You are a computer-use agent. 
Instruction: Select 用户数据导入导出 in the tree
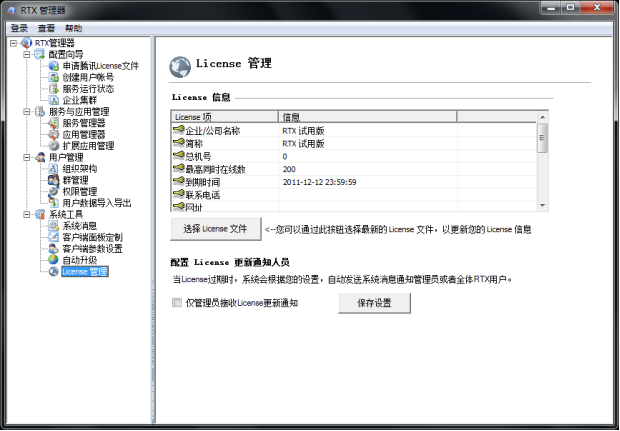[x=97, y=203]
